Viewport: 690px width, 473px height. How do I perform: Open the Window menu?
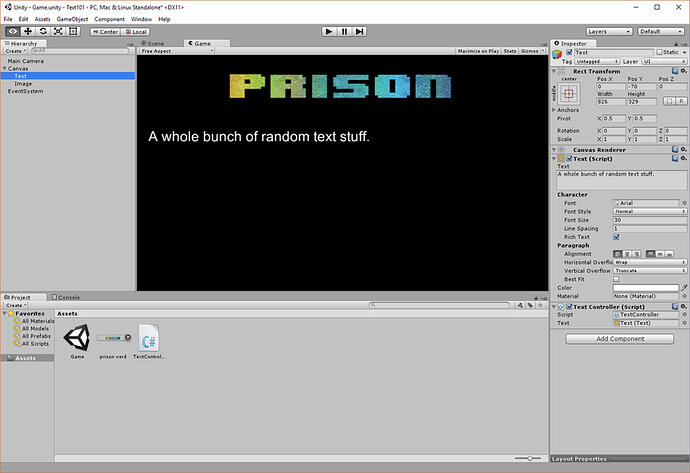pos(141,19)
